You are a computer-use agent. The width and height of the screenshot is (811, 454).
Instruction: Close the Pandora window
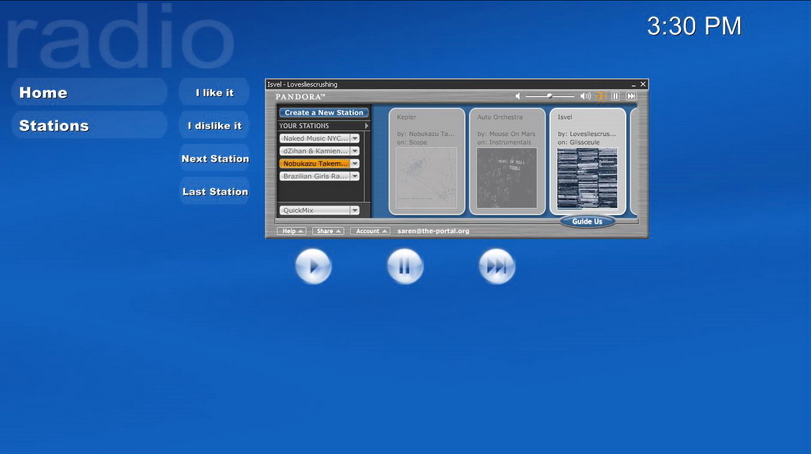[x=643, y=84]
